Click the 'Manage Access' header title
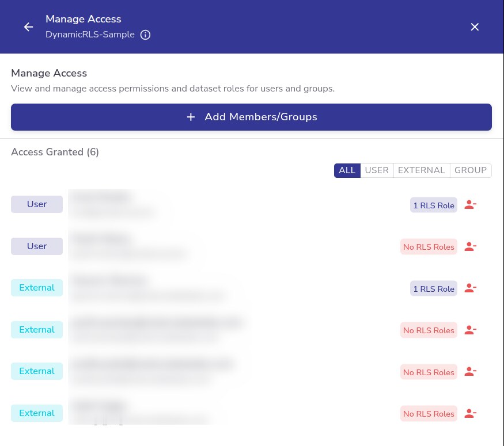Viewport: 504px width, 446px height. point(84,19)
